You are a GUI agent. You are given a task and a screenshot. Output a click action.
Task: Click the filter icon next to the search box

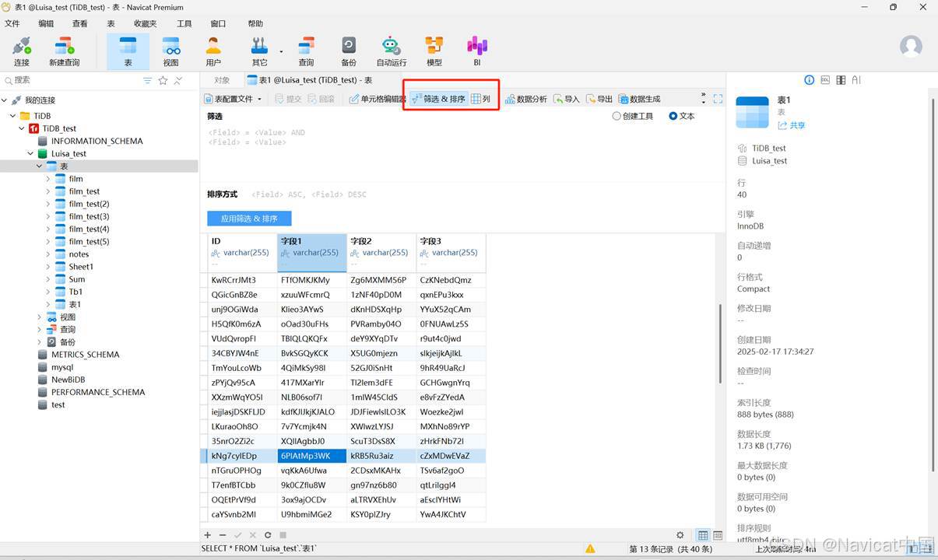(147, 80)
